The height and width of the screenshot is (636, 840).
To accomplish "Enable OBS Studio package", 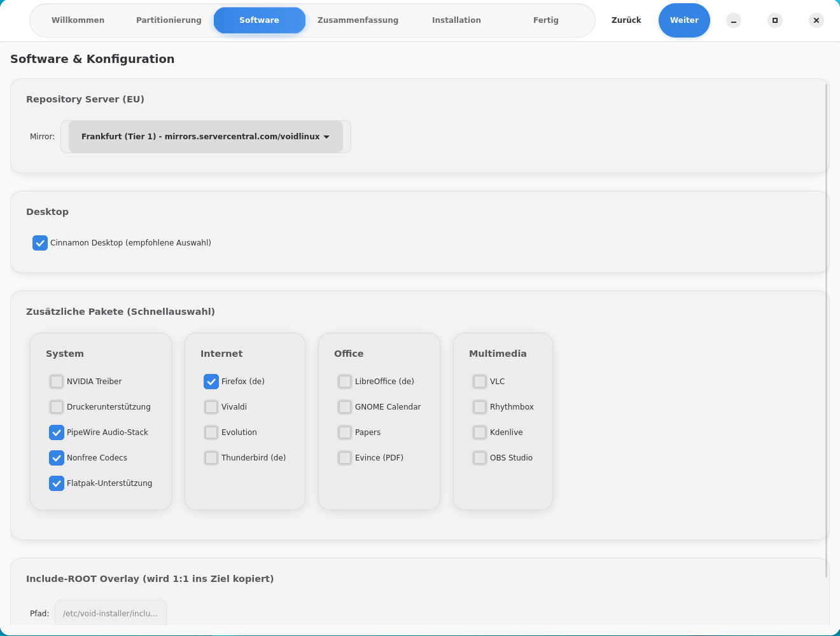I will click(x=480, y=458).
